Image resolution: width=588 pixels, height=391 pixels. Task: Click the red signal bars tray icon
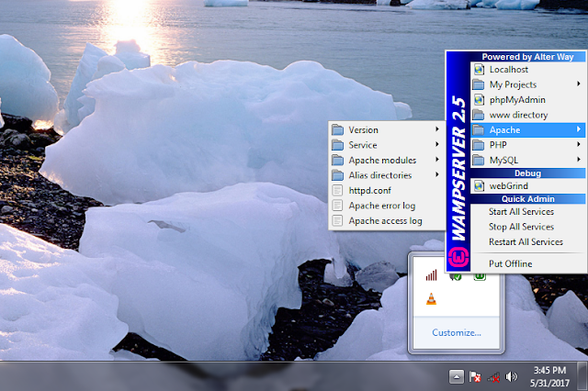click(x=431, y=275)
